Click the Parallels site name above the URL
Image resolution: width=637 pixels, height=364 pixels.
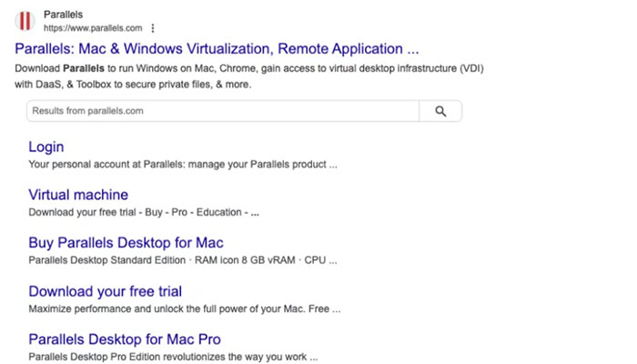(64, 15)
